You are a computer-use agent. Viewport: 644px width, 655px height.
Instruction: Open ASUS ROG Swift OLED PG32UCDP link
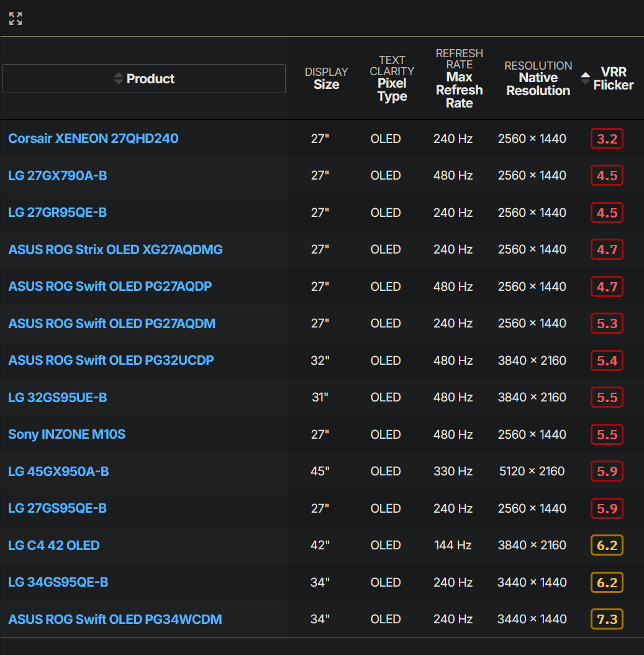point(111,360)
